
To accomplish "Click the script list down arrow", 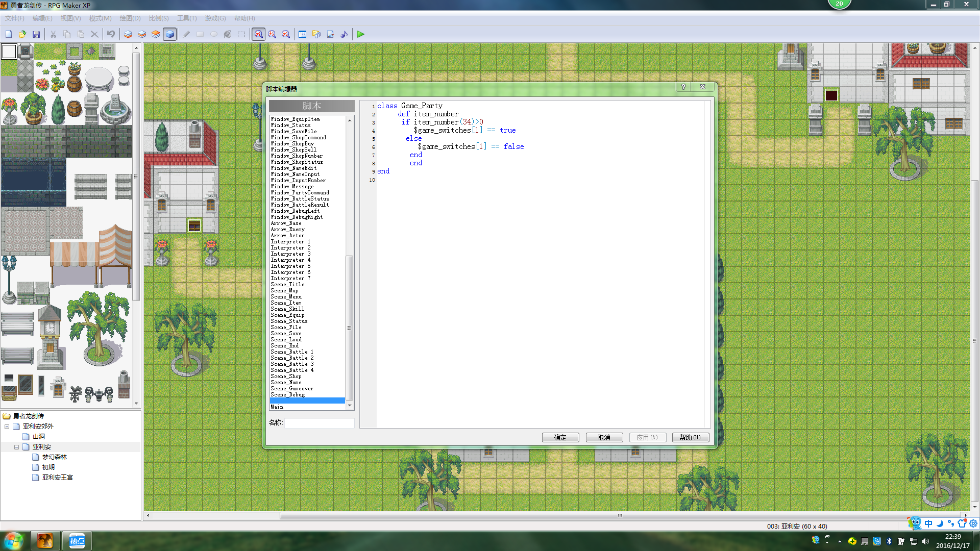I will [350, 406].
